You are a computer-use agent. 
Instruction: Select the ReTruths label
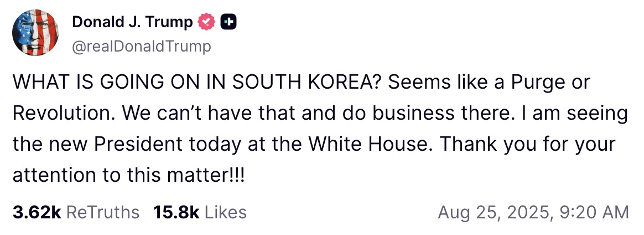click(x=102, y=212)
